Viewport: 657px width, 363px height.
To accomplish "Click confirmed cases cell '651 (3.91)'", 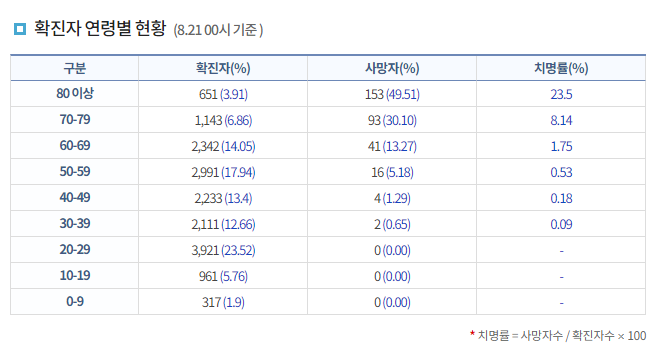I will [x=223, y=94].
